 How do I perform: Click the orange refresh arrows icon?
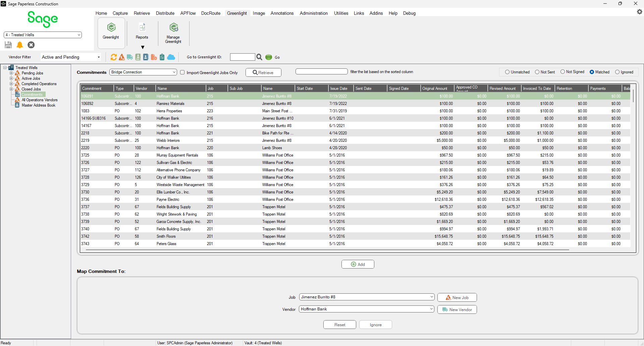(114, 57)
